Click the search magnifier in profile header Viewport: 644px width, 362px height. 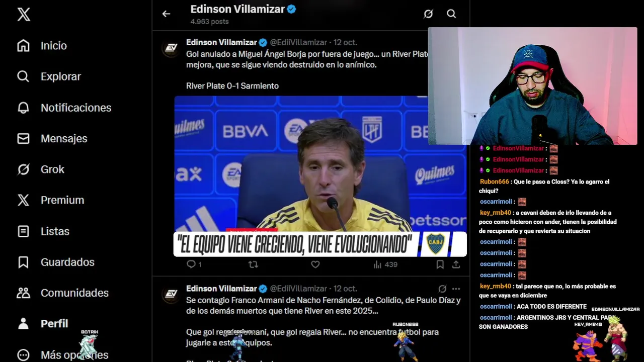(451, 14)
